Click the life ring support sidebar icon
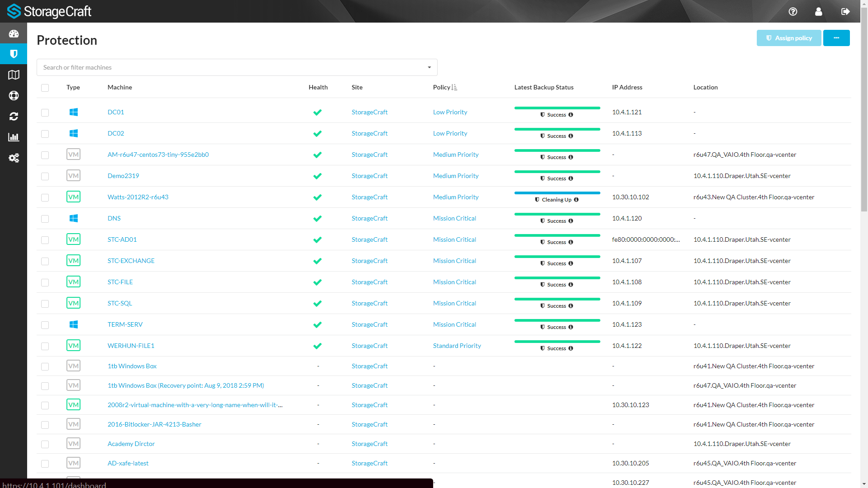Image resolution: width=868 pixels, height=488 pixels. 14,96
